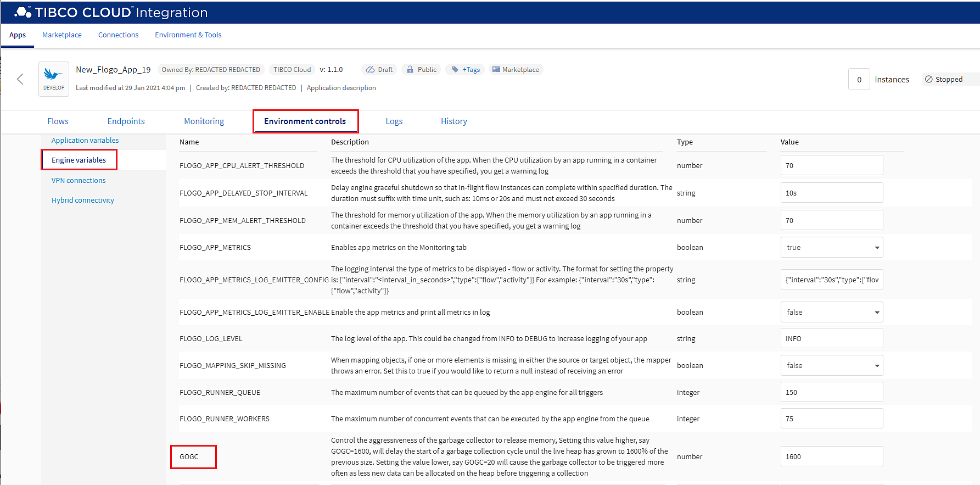Open FLOGO_APP_METRICS_LOG_EMITTER_ENABLE false dropdown
This screenshot has height=485, width=980.
click(832, 312)
